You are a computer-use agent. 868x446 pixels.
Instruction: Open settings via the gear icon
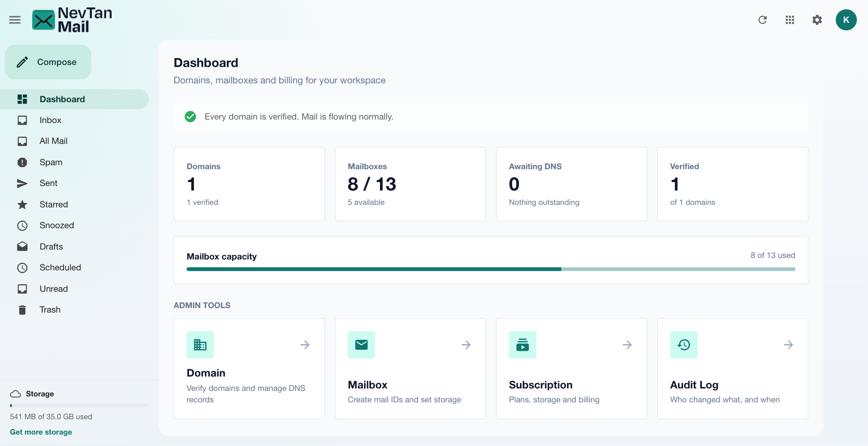click(817, 20)
